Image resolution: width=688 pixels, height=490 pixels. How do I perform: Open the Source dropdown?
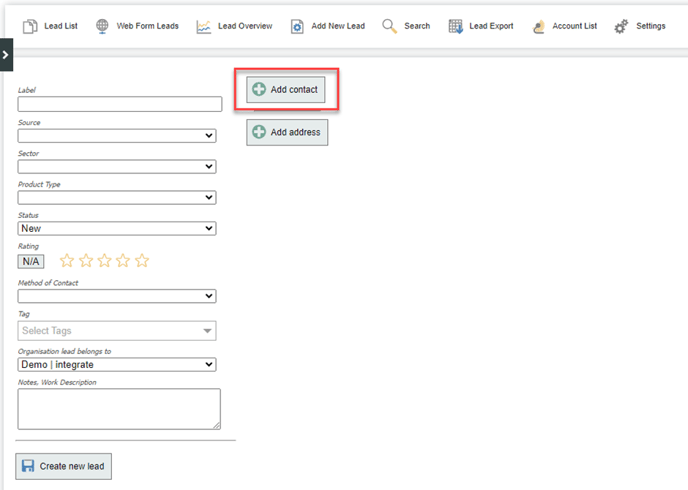117,136
